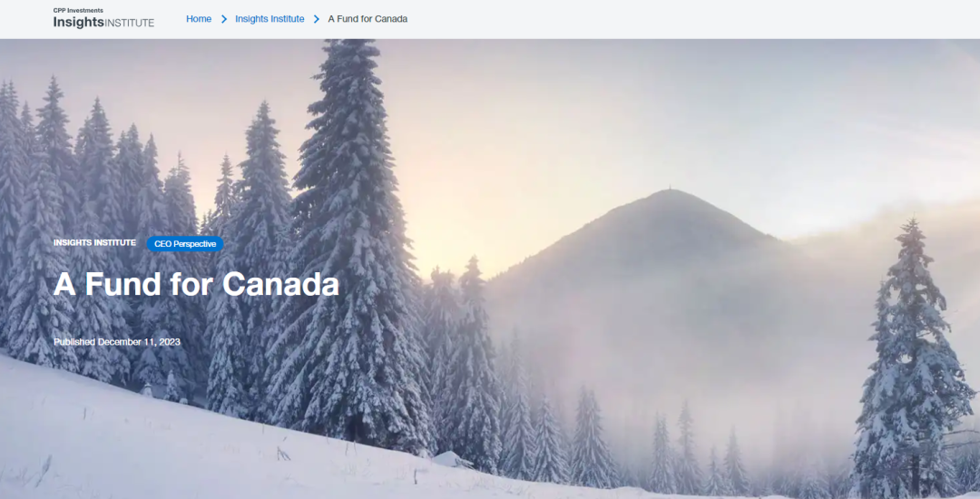Click the small tower atop the mountain summit

669,188
